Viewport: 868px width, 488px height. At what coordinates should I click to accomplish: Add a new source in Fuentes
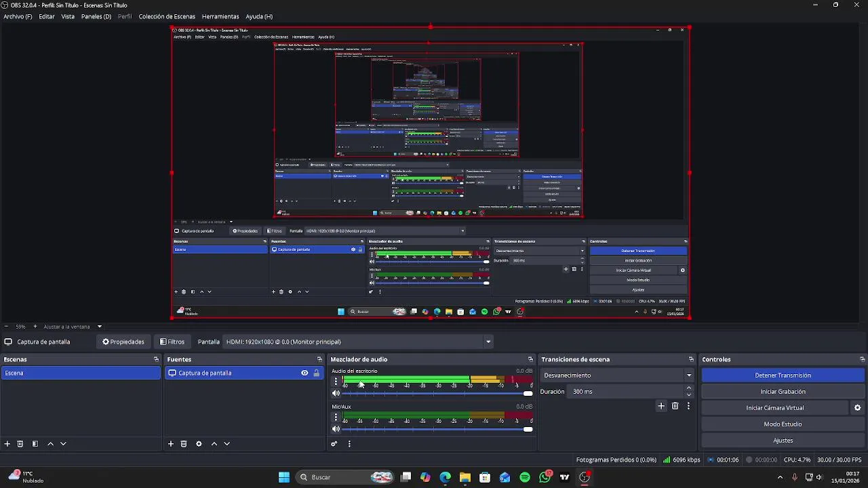171,444
